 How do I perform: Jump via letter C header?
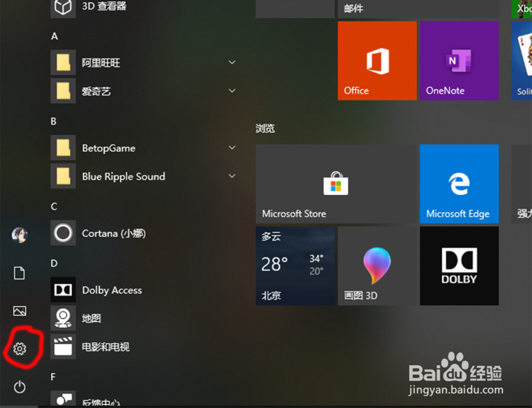tap(54, 206)
